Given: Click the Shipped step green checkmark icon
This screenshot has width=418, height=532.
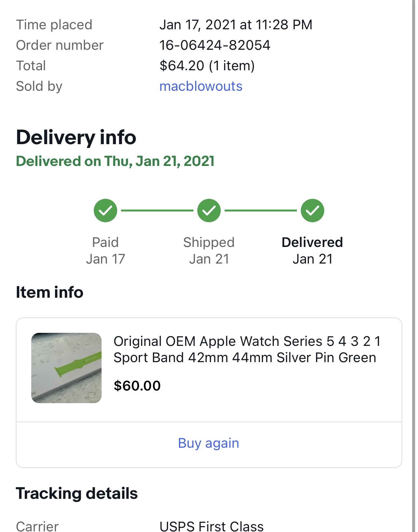Looking at the screenshot, I should pyautogui.click(x=209, y=211).
